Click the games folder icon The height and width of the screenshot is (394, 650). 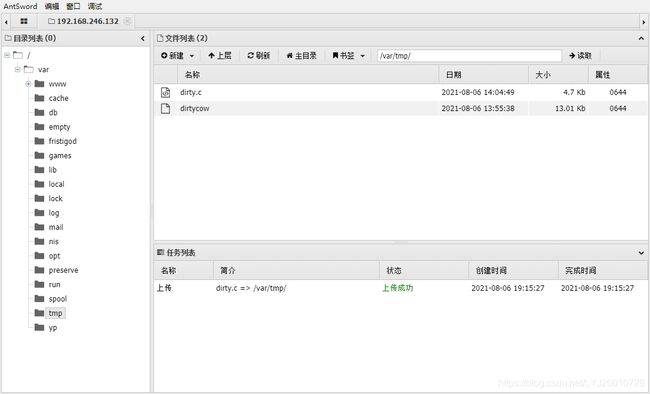[39, 155]
